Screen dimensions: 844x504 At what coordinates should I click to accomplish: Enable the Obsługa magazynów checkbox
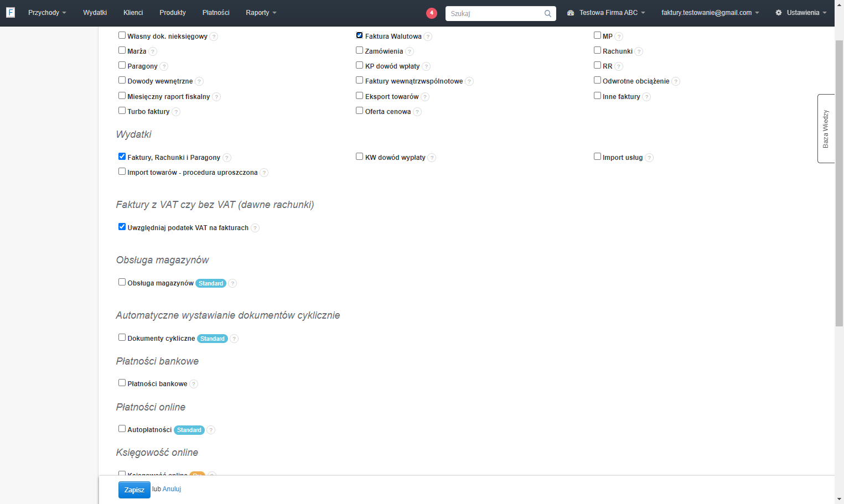(x=122, y=282)
